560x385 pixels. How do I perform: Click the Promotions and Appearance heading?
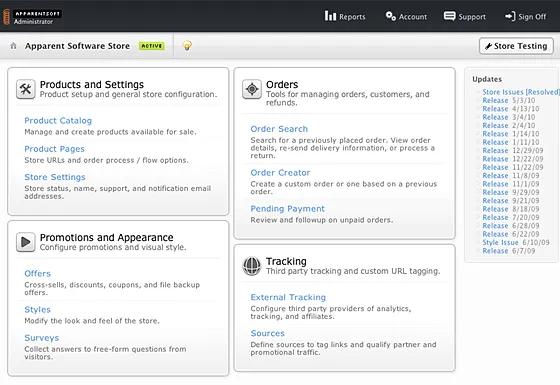click(x=106, y=238)
